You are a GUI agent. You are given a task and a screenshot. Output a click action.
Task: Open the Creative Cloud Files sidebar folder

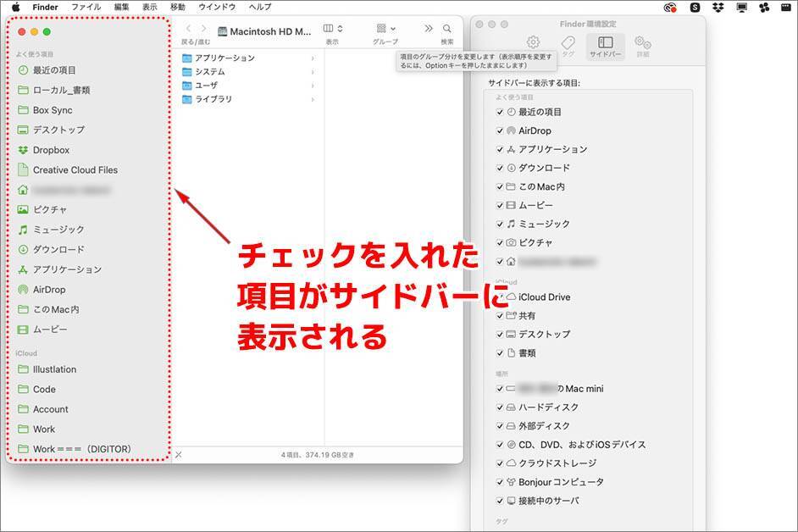pos(75,170)
